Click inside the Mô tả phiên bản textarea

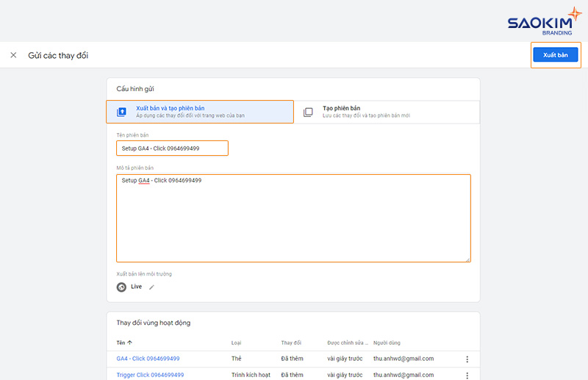point(293,218)
